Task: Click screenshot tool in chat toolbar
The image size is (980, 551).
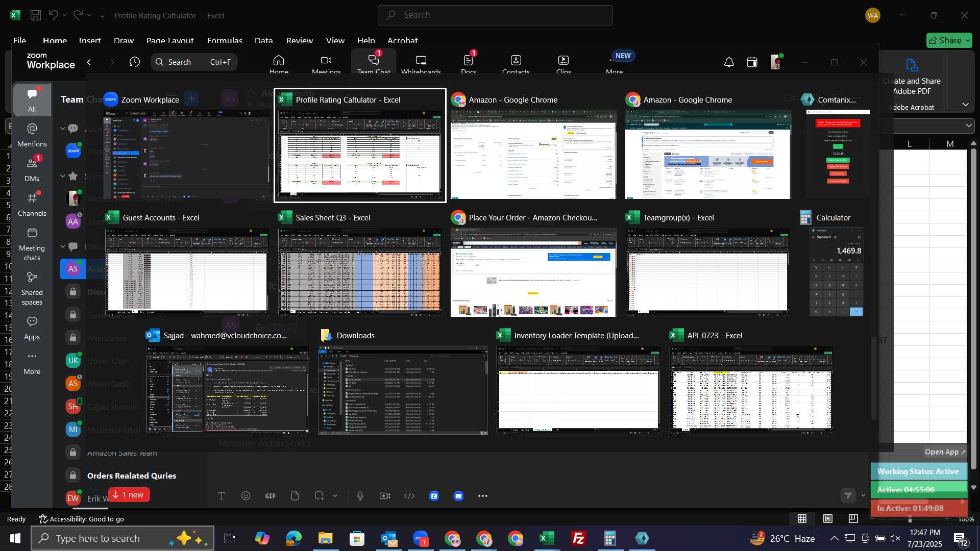Action: (320, 496)
